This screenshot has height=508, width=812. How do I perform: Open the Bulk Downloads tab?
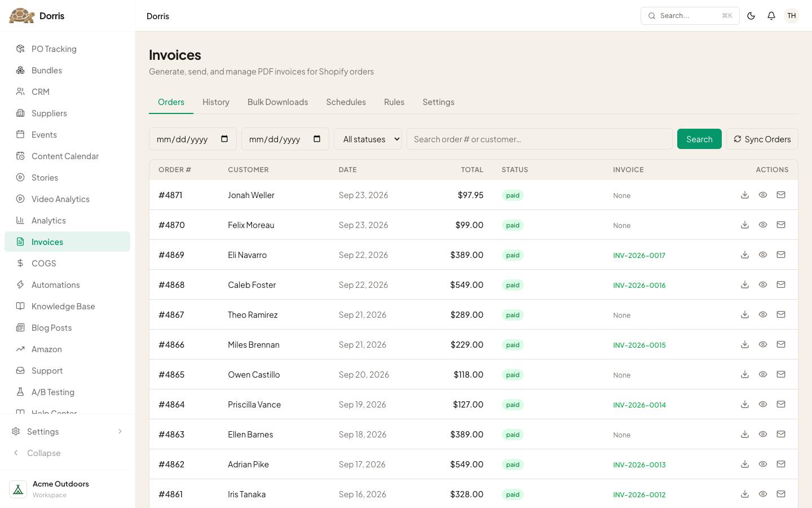[277, 102]
